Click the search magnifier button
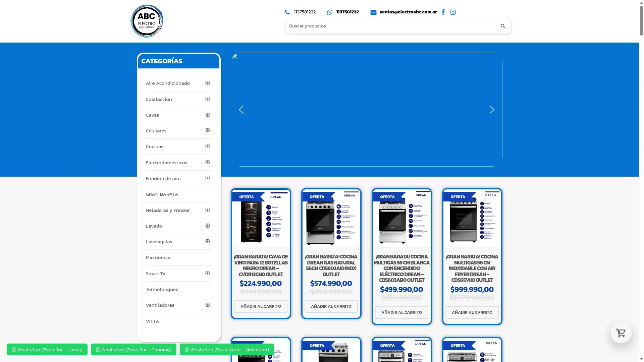Image resolution: width=644 pixels, height=362 pixels. (x=502, y=26)
